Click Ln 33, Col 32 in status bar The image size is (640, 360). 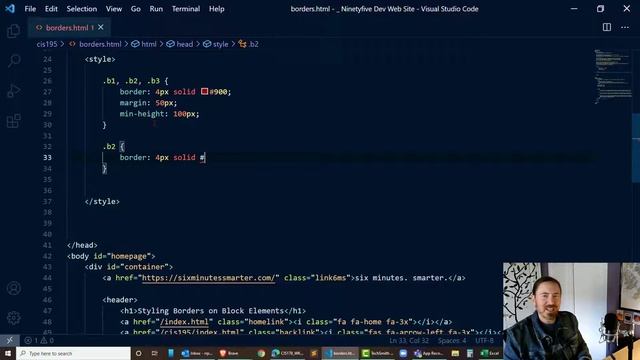click(409, 340)
